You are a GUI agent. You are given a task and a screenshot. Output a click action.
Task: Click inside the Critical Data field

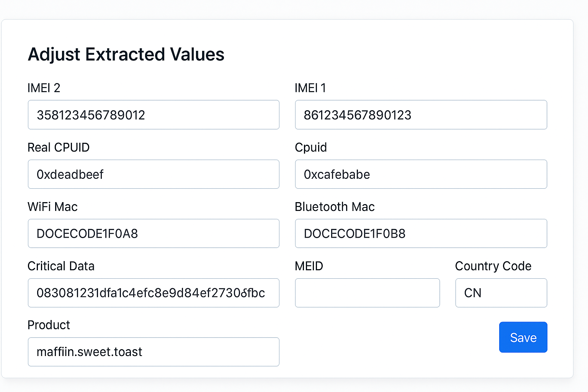tap(154, 293)
